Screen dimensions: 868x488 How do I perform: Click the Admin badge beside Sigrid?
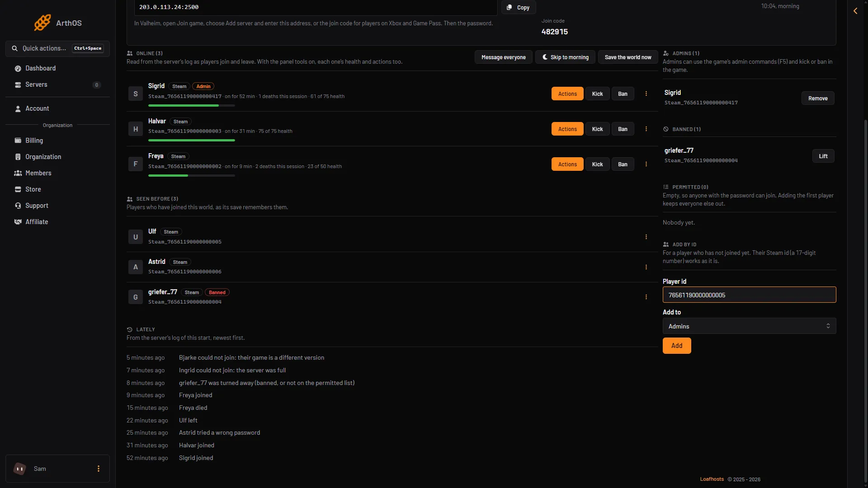[203, 86]
